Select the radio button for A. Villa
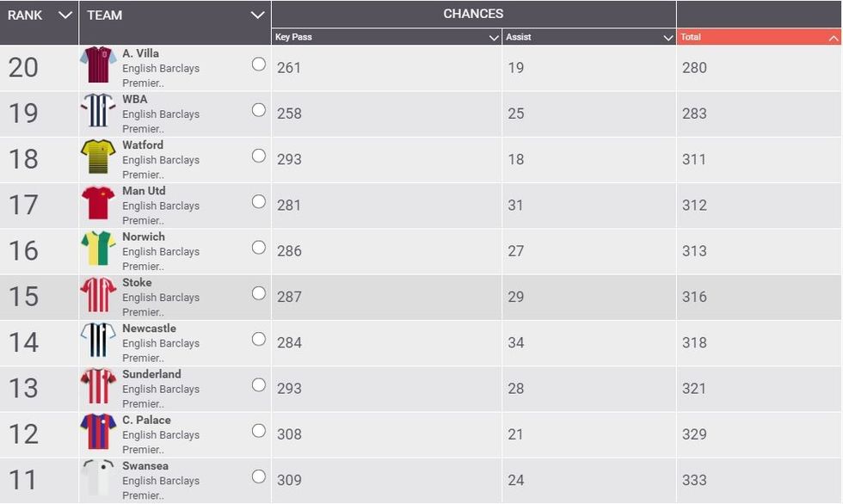 [259, 65]
